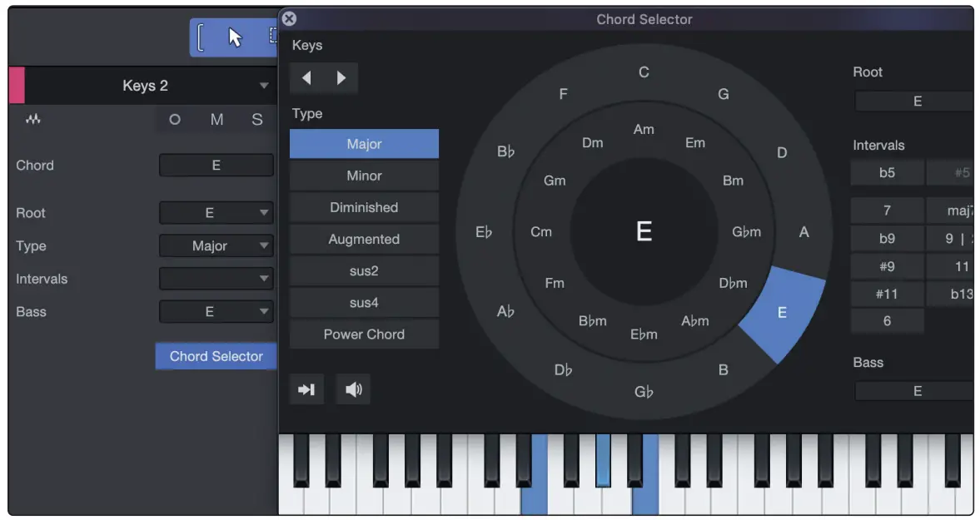Close the Chord Selector window

coord(289,19)
